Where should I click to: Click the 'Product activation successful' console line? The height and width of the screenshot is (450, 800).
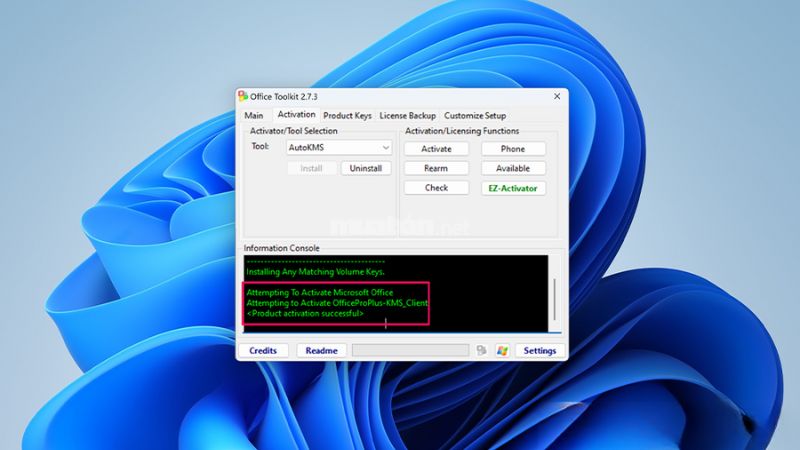click(x=305, y=314)
